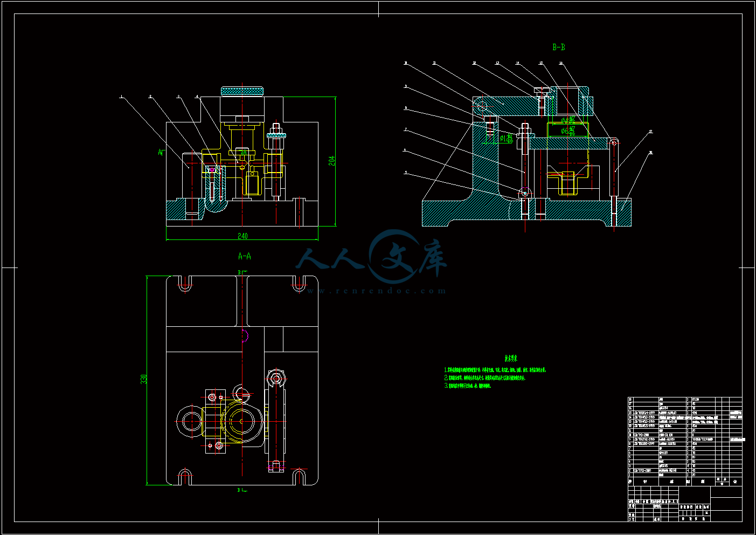Click balloon number 9 in B-B view
756x535 pixels.
click(406, 86)
